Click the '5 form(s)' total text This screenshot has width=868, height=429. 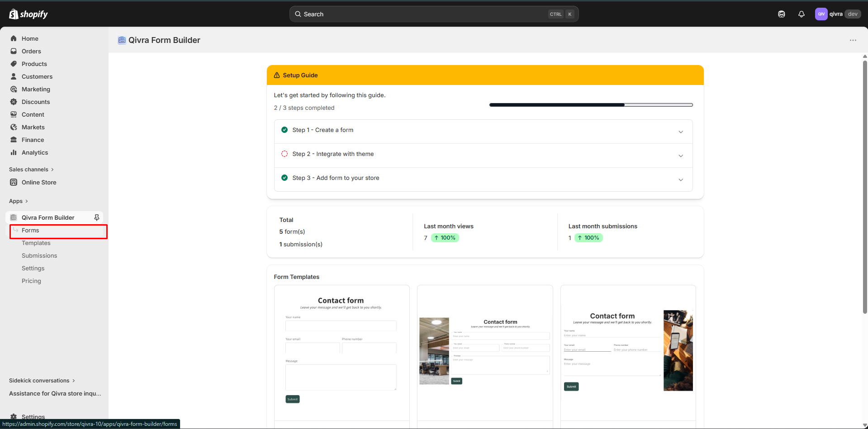292,231
